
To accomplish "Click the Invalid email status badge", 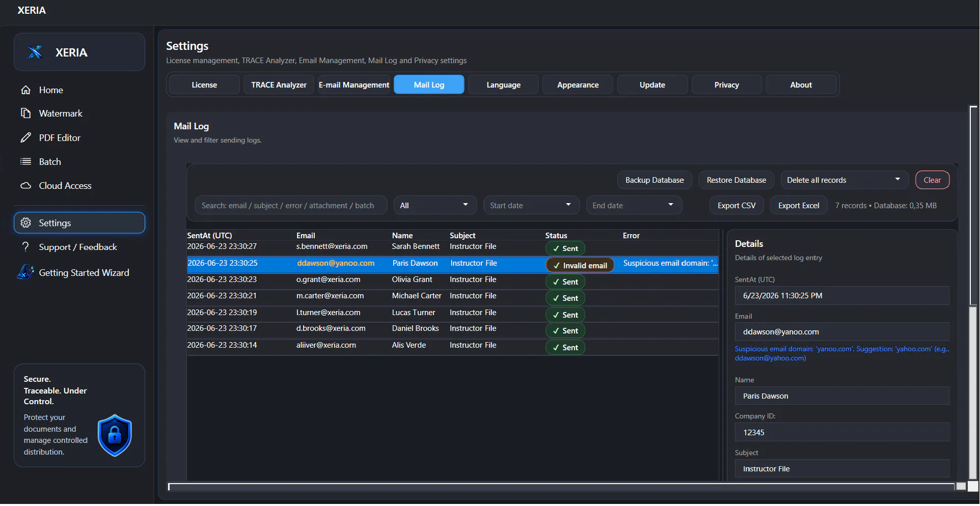I will pos(580,265).
